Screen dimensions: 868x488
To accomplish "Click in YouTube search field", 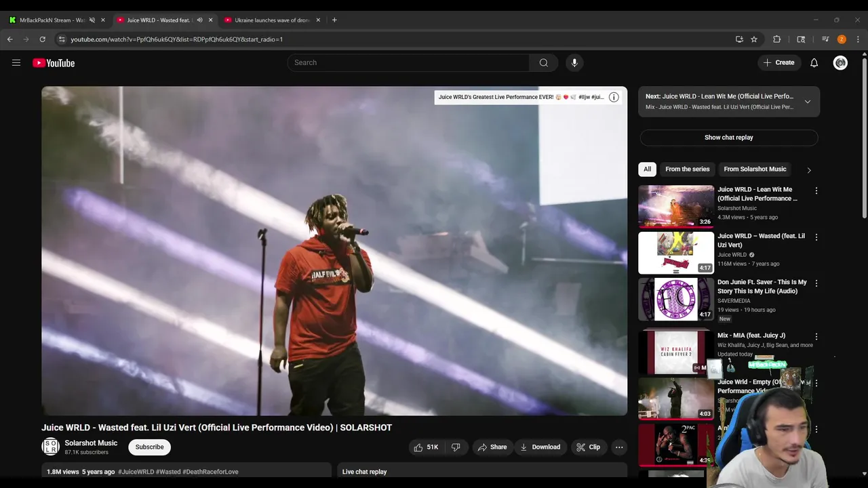I will 408,62.
